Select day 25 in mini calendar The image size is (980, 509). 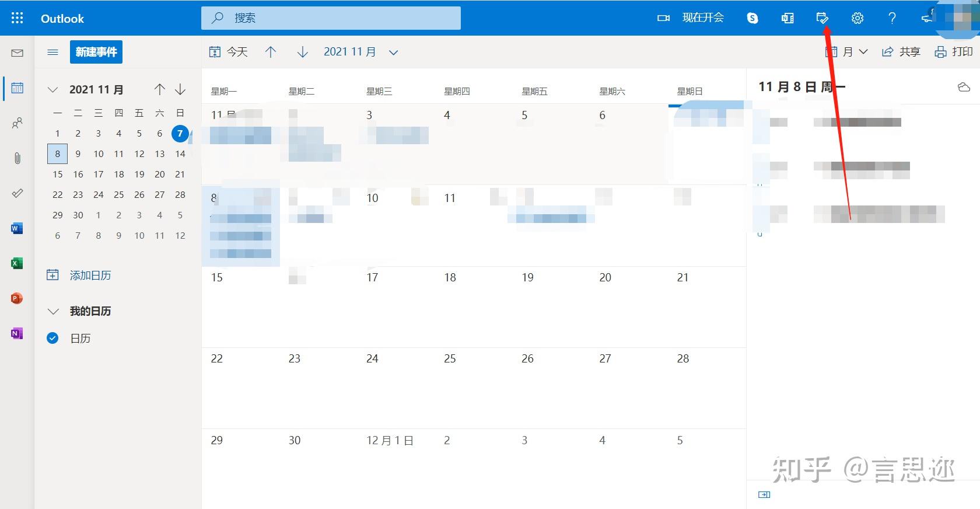pos(119,195)
